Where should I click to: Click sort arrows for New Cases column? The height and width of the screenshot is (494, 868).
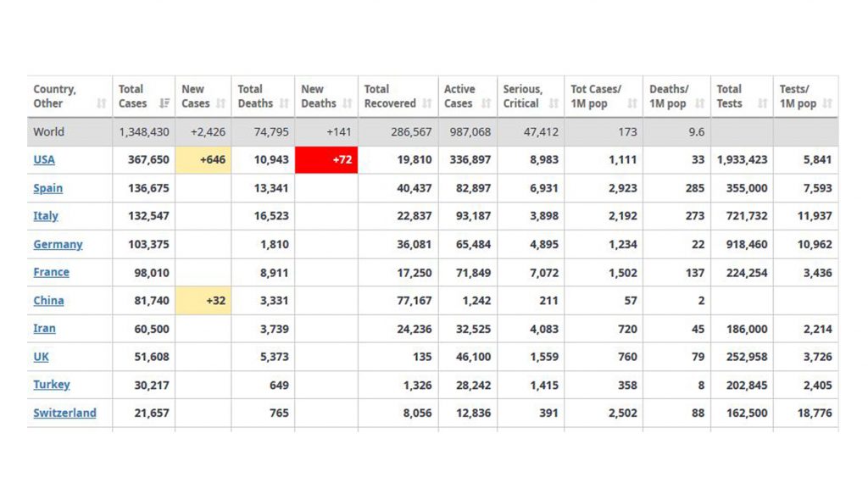(221, 103)
